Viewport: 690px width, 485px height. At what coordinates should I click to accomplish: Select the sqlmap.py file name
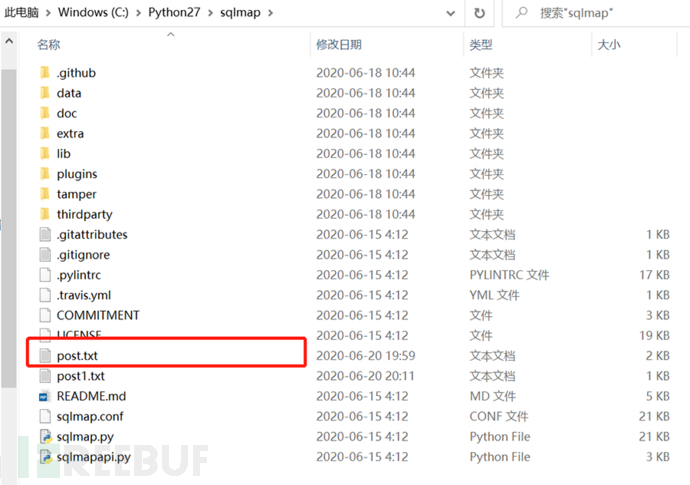tap(85, 437)
